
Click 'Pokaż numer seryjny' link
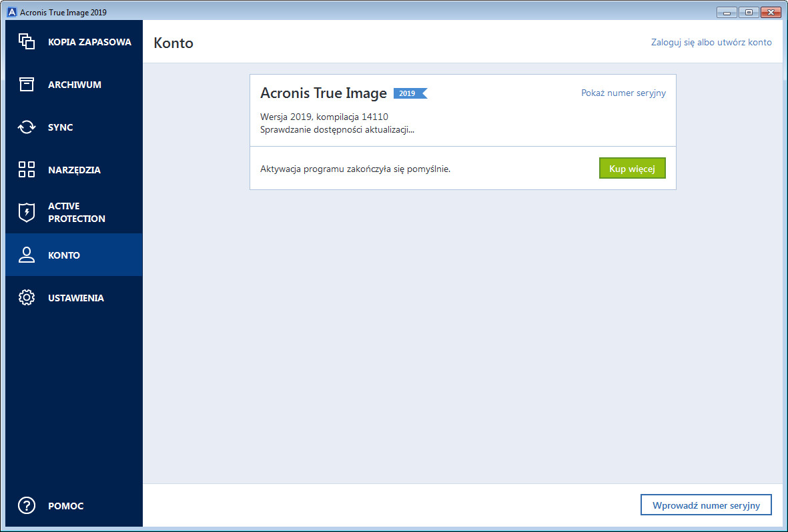[x=623, y=93]
